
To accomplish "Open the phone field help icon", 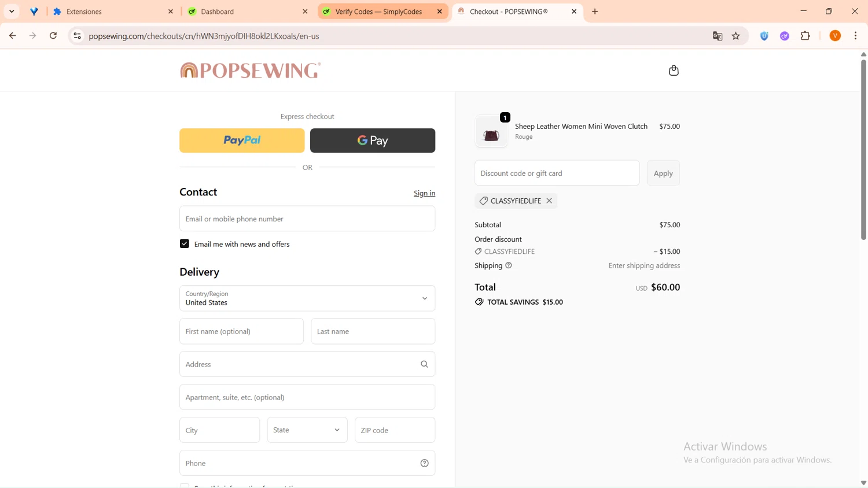I will 424,463.
